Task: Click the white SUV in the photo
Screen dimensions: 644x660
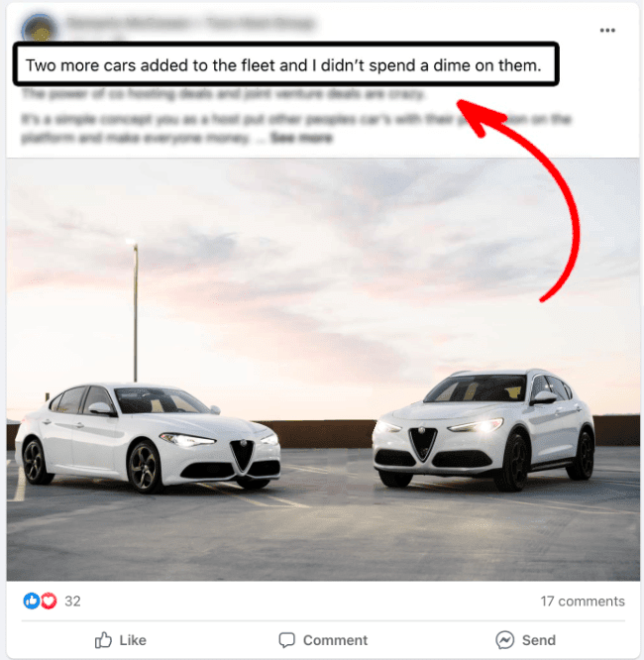Action: click(x=483, y=429)
